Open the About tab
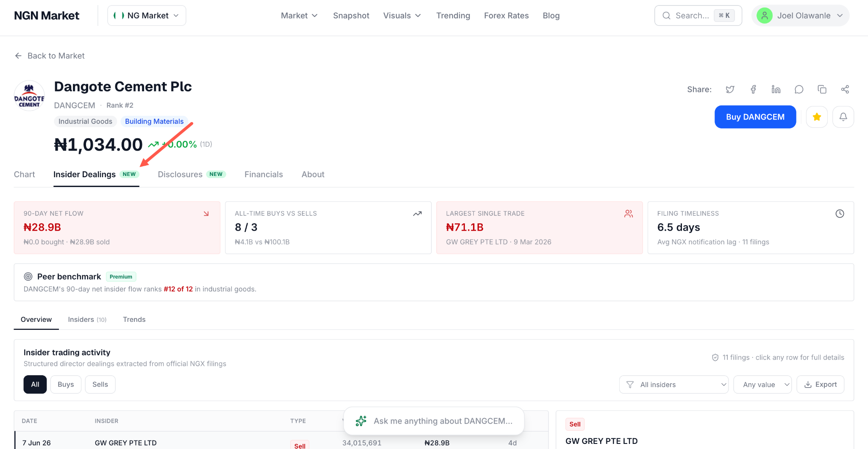 click(x=313, y=175)
